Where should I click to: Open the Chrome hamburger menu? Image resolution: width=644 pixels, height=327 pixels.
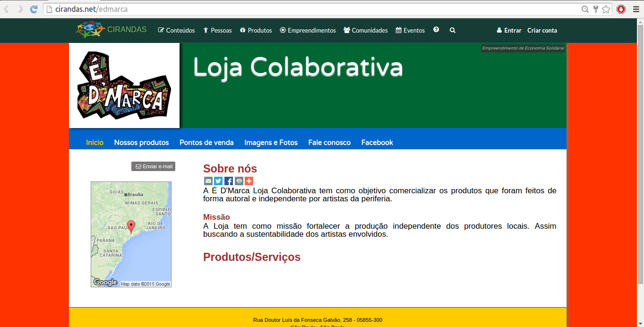(x=636, y=9)
